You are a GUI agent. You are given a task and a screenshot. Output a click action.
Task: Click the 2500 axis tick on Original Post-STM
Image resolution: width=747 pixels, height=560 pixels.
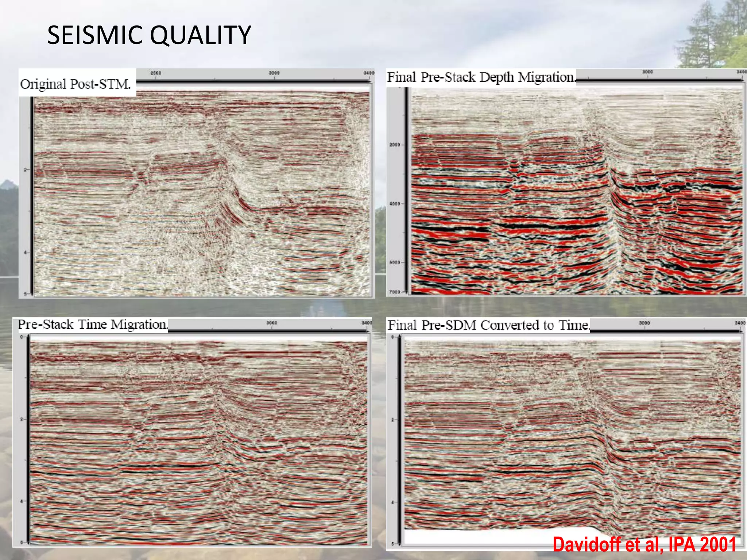[x=156, y=73]
